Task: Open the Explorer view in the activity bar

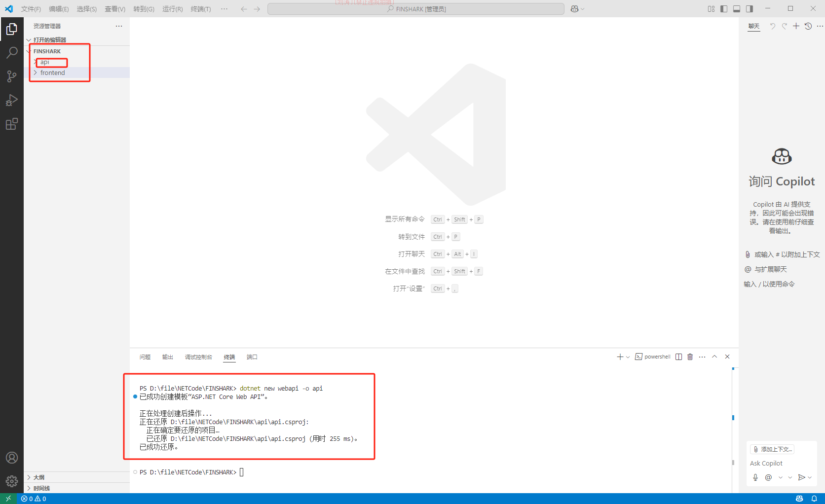Action: coord(12,30)
